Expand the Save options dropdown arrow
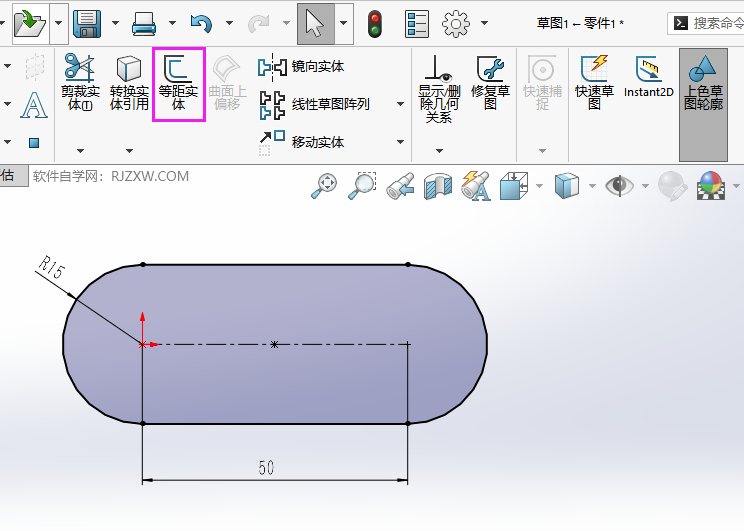744x531 pixels. point(115,23)
